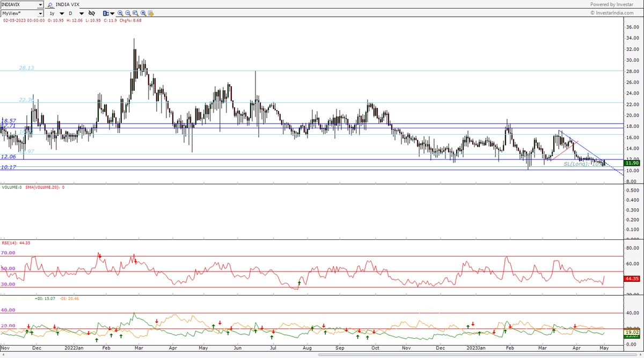Click the RSI 70.00 overbought level label
This screenshot has height=358, width=644.
[x=8, y=252]
